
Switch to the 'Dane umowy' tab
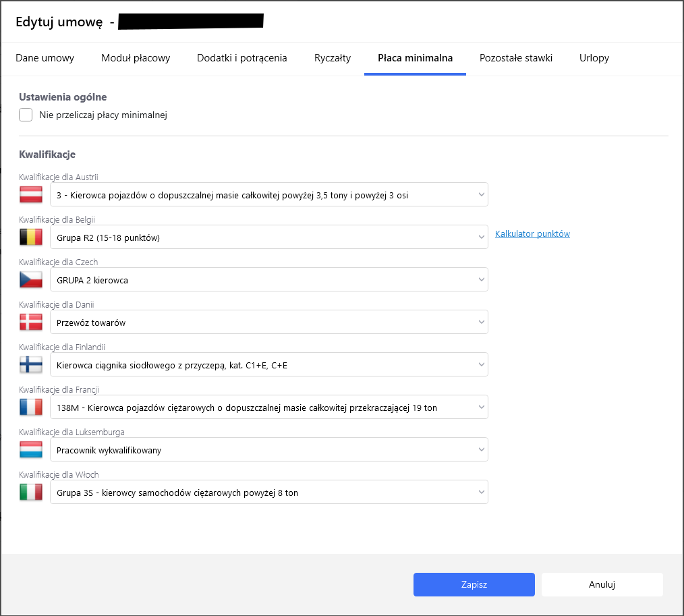click(x=45, y=58)
